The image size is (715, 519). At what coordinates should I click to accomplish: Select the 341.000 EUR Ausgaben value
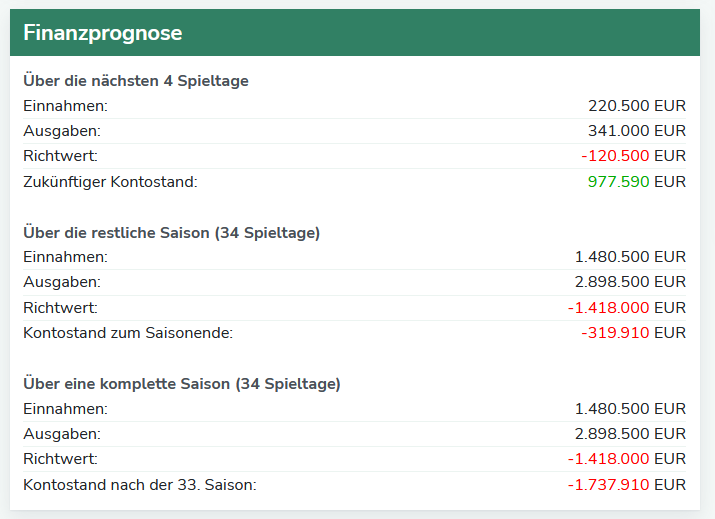pos(636,131)
